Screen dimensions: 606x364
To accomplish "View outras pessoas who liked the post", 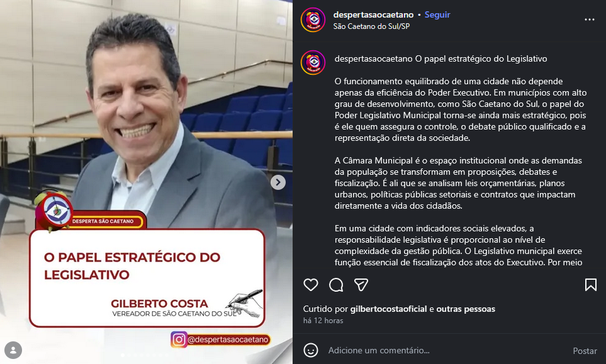I will 466,309.
